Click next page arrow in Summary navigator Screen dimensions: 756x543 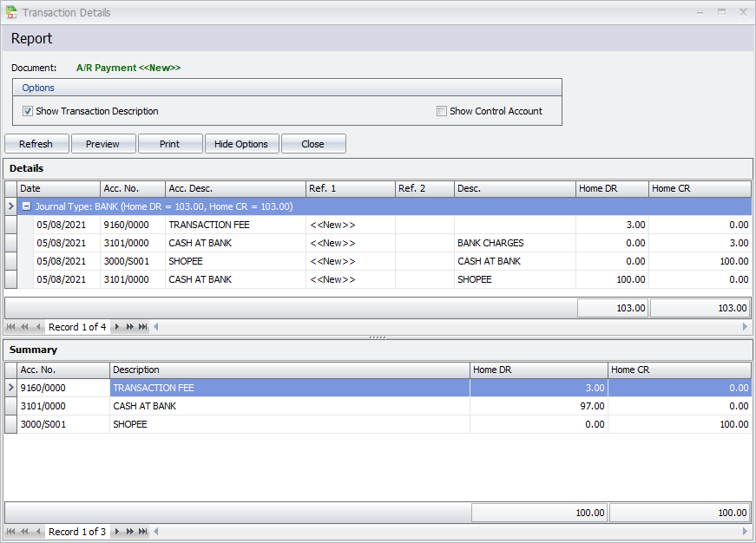click(x=130, y=532)
